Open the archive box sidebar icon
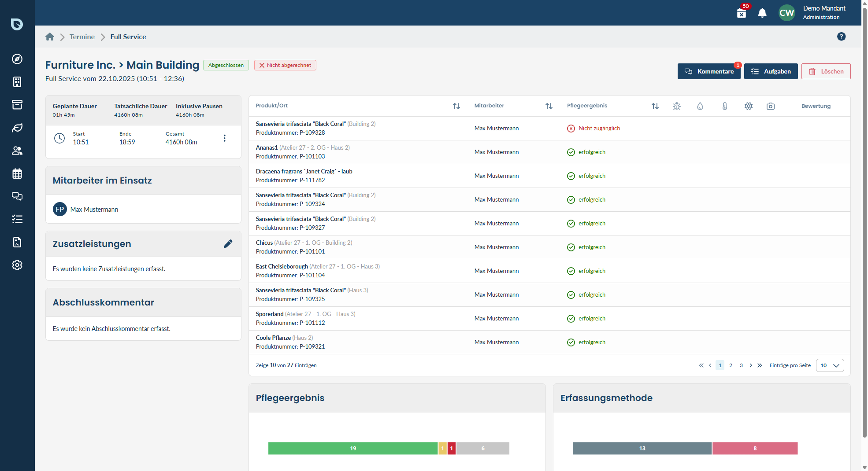This screenshot has height=471, width=868. [x=17, y=105]
